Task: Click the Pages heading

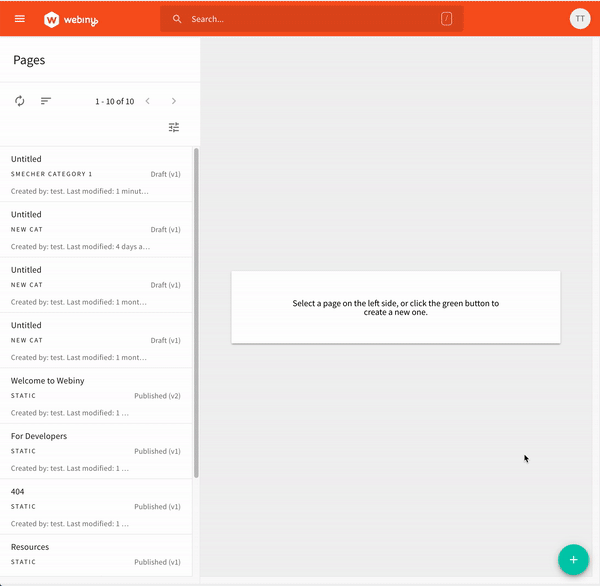Action: point(29,60)
